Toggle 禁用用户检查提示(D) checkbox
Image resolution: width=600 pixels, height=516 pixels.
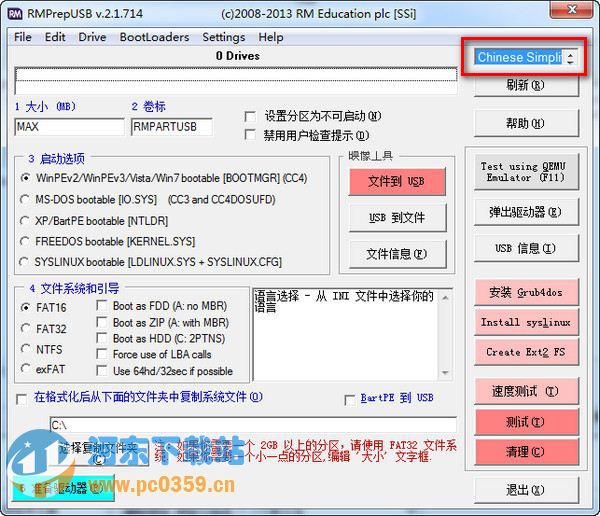[250, 135]
